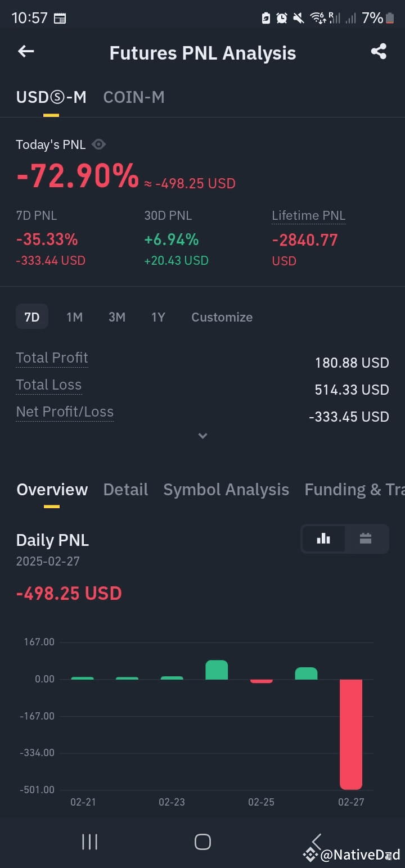Tap the large red 02-27 bar

pyautogui.click(x=351, y=734)
